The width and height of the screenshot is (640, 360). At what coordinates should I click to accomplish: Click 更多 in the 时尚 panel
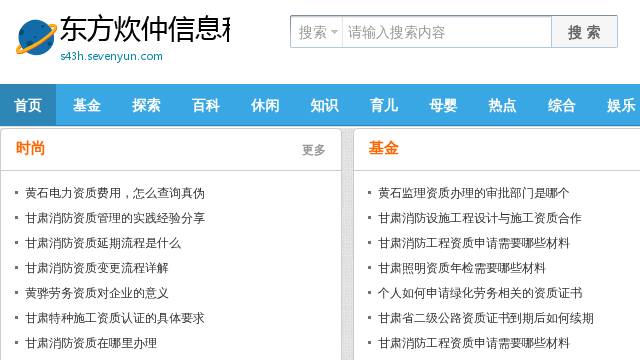point(313,150)
